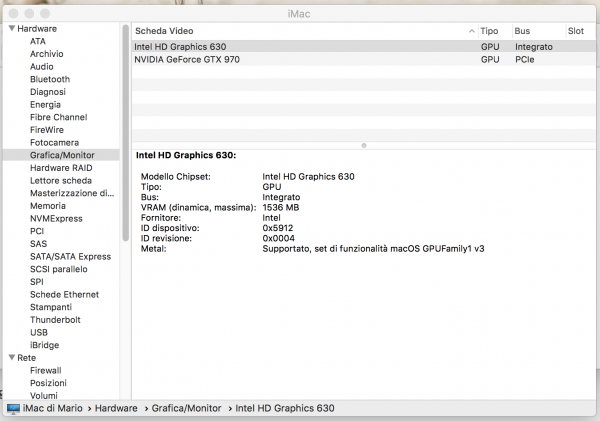Click Grafica/Monitor in the path bar
This screenshot has width=600, height=421.
pos(185,408)
